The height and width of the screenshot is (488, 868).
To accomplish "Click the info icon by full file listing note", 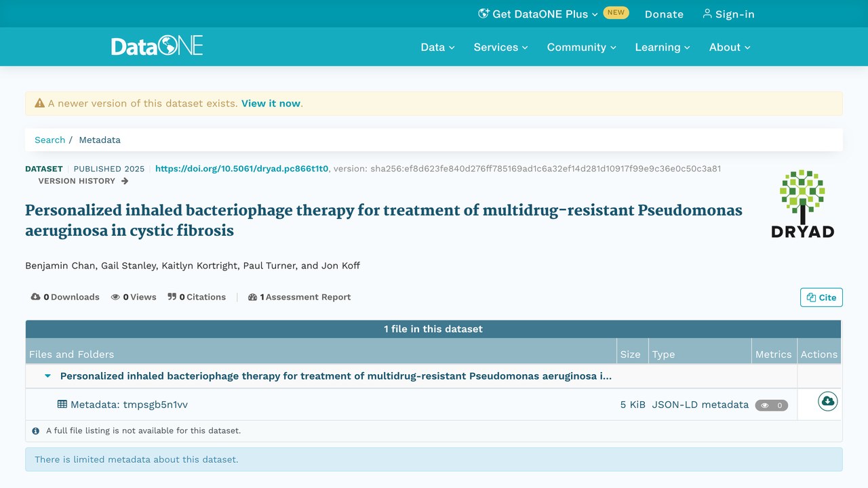I will (36, 430).
